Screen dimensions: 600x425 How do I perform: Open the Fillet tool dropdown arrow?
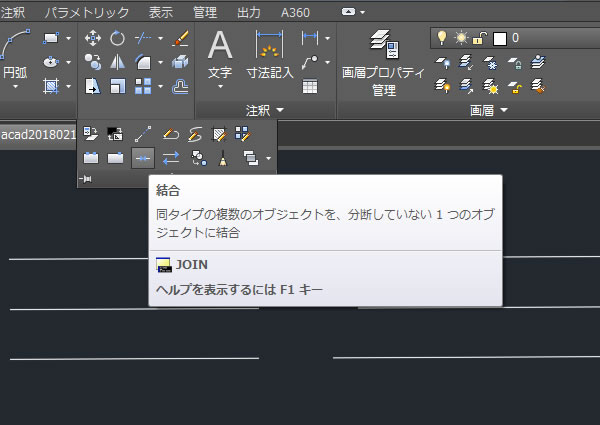click(x=160, y=62)
